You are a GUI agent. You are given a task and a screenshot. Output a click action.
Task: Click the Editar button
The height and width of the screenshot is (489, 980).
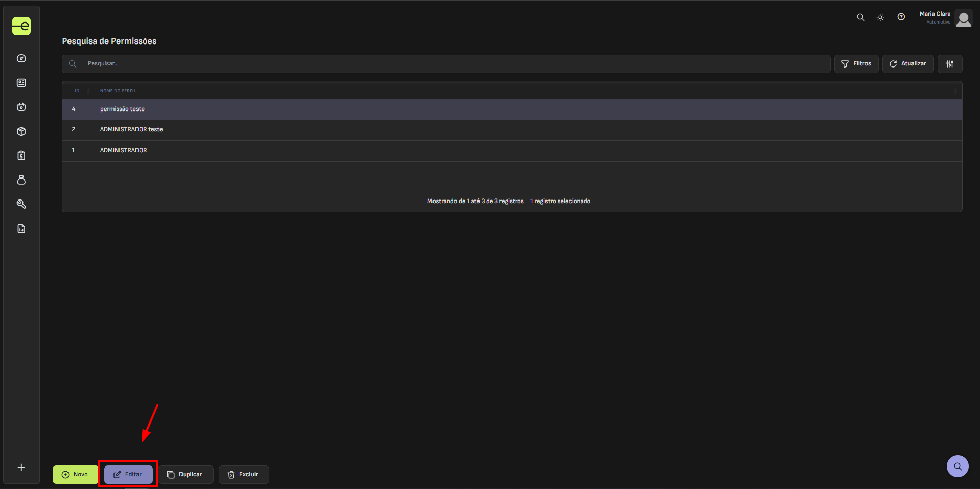[x=128, y=475]
